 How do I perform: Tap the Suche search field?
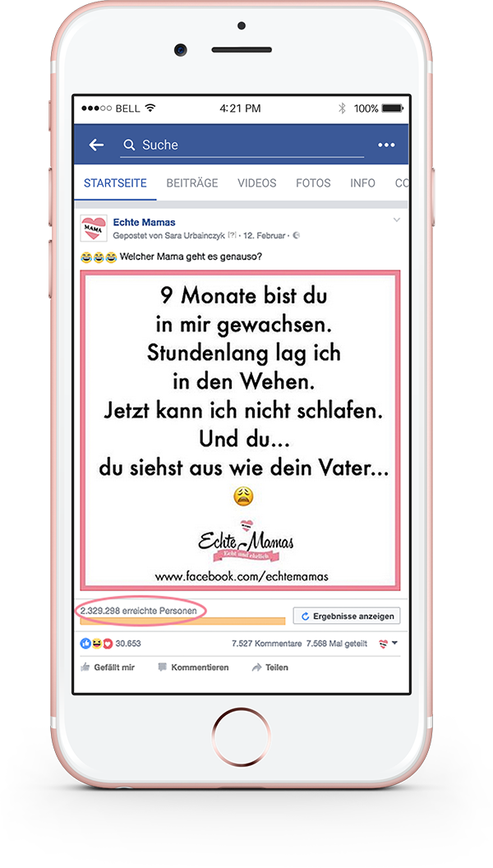point(242,145)
